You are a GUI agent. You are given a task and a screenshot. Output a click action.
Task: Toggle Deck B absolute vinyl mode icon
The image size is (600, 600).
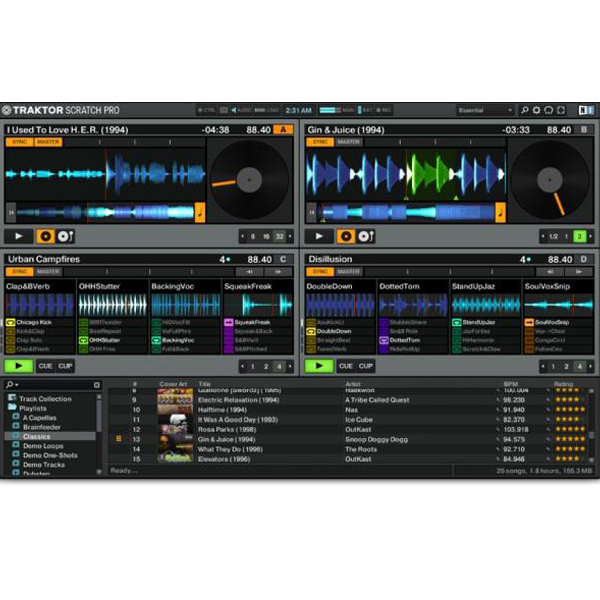(346, 236)
